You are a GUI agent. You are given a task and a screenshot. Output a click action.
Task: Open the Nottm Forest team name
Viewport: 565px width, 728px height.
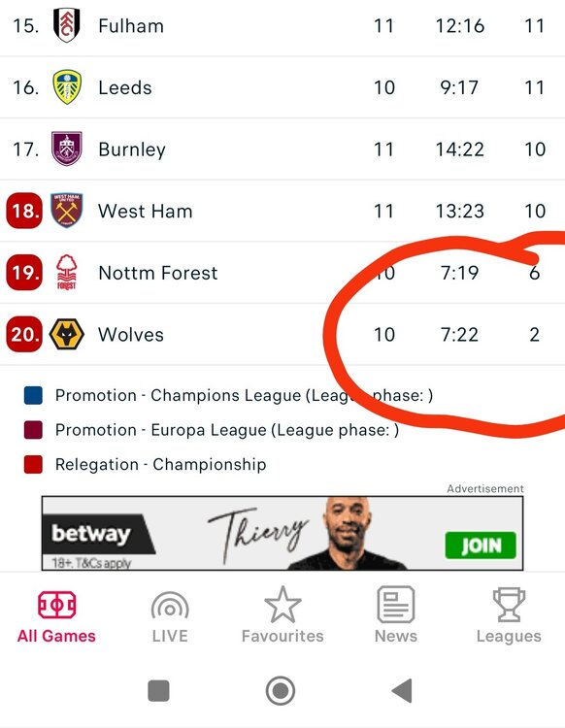pos(158,273)
